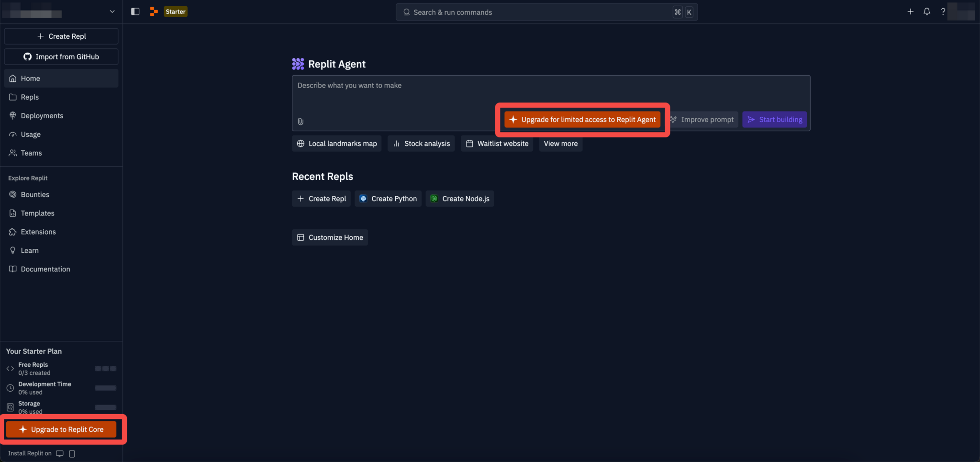Click Import from GitHub button

point(61,56)
